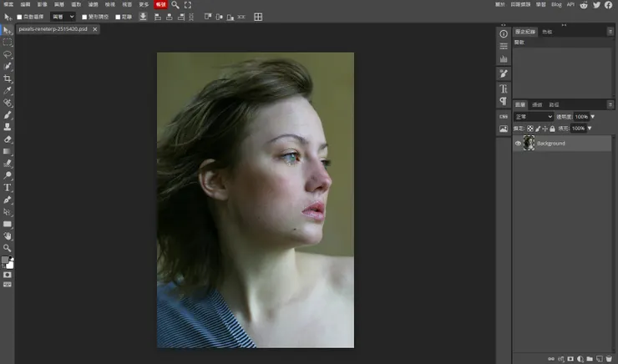Enable the 自動選擇 (auto-select) checkbox
The width and height of the screenshot is (618, 364).
coord(20,17)
